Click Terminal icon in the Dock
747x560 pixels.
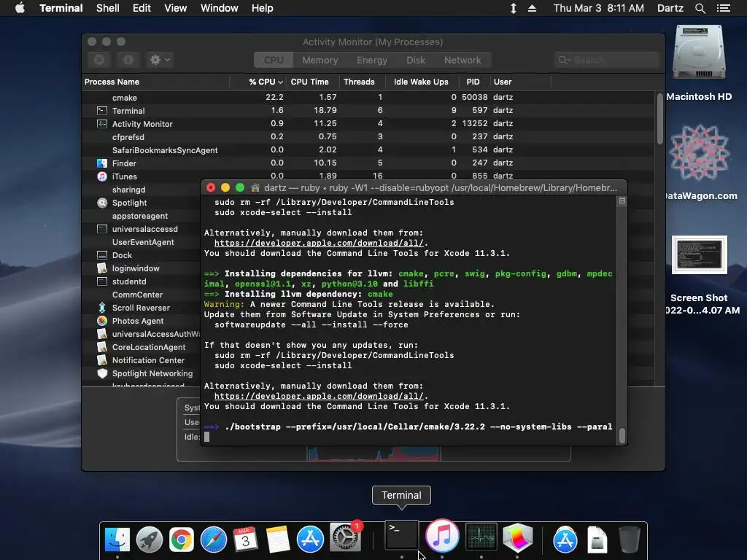point(402,536)
